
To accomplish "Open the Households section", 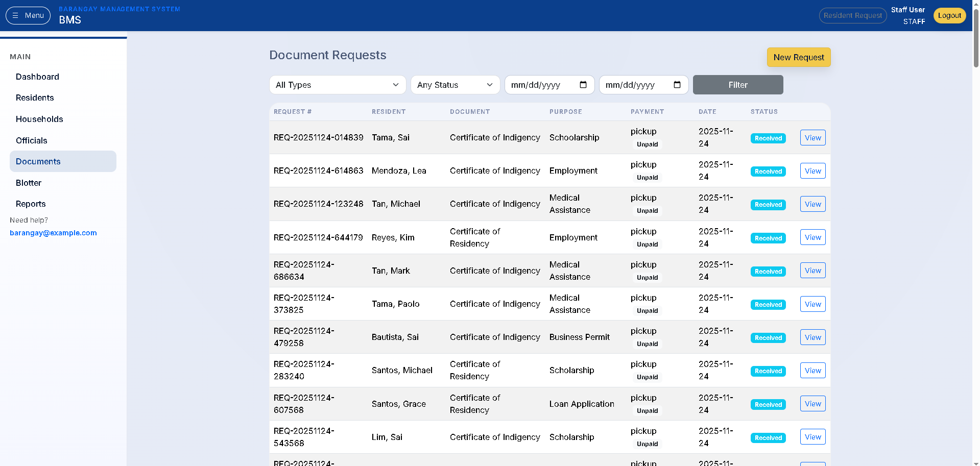I will click(39, 119).
